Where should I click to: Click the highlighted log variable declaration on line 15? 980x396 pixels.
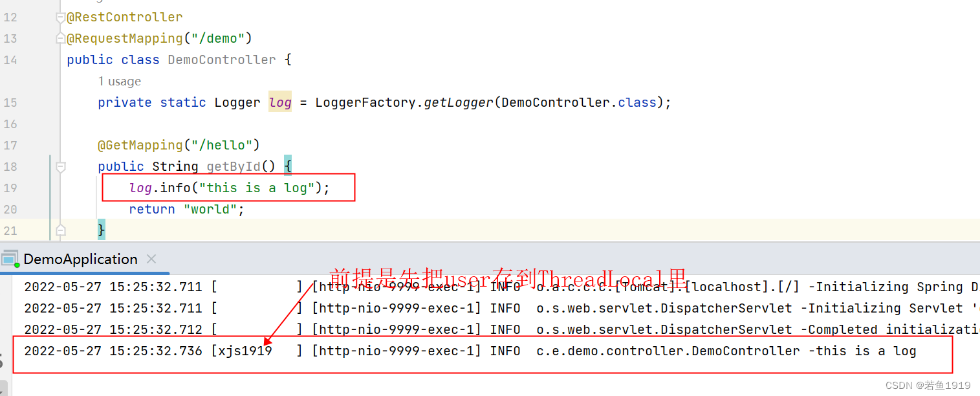point(280,103)
